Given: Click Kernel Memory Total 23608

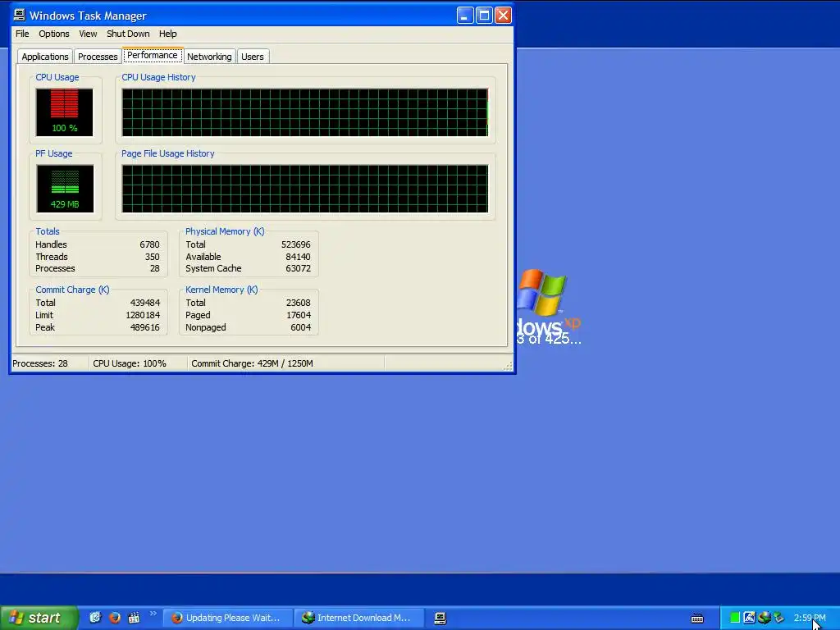Looking at the screenshot, I should point(299,303).
